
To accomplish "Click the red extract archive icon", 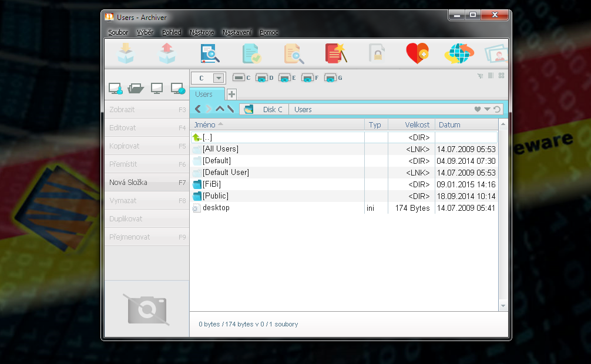I will pyautogui.click(x=167, y=53).
